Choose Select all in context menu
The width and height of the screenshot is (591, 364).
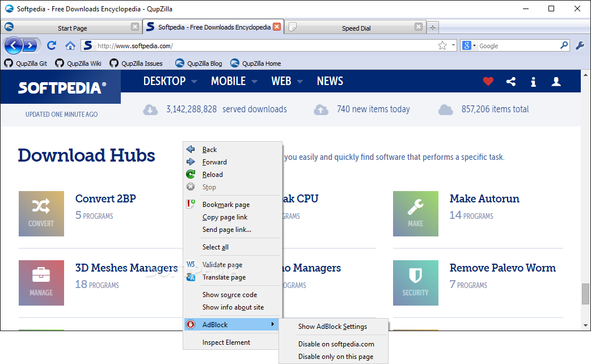233,247
